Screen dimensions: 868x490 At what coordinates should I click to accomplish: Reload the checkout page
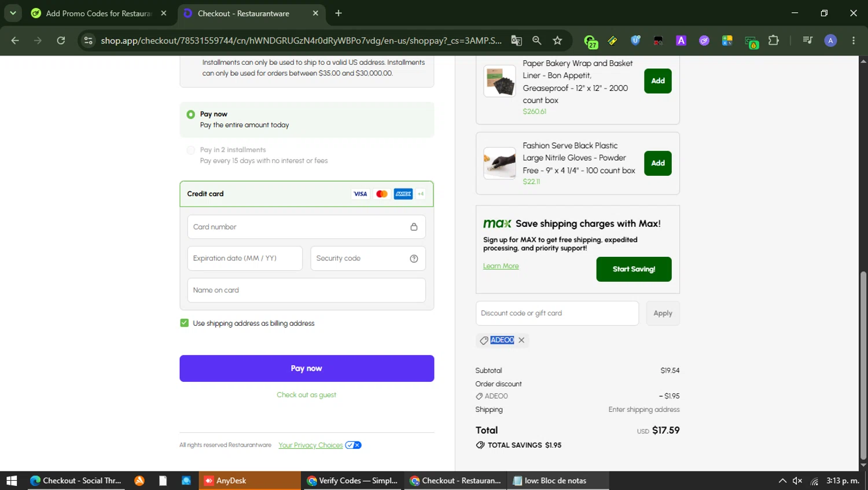[x=61, y=40]
